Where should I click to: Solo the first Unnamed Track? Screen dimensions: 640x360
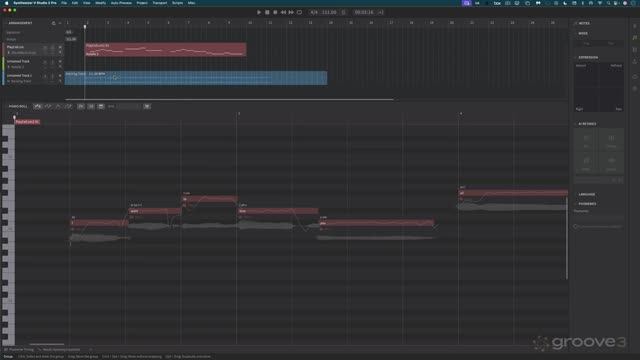[52, 62]
